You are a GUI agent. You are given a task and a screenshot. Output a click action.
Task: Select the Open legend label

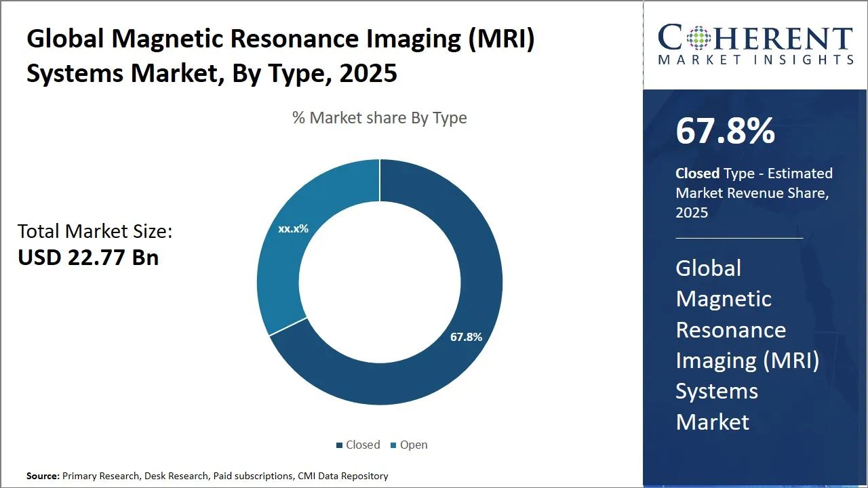click(414, 445)
